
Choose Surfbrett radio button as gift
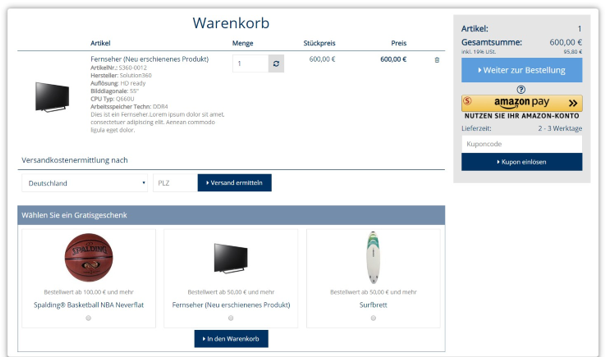[373, 318]
